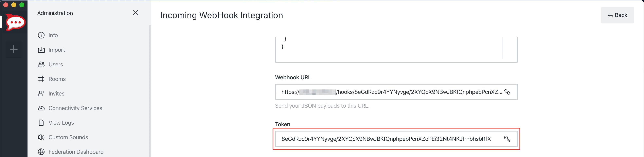
Task: Click the Invites person-plus icon
Action: pos(41,93)
